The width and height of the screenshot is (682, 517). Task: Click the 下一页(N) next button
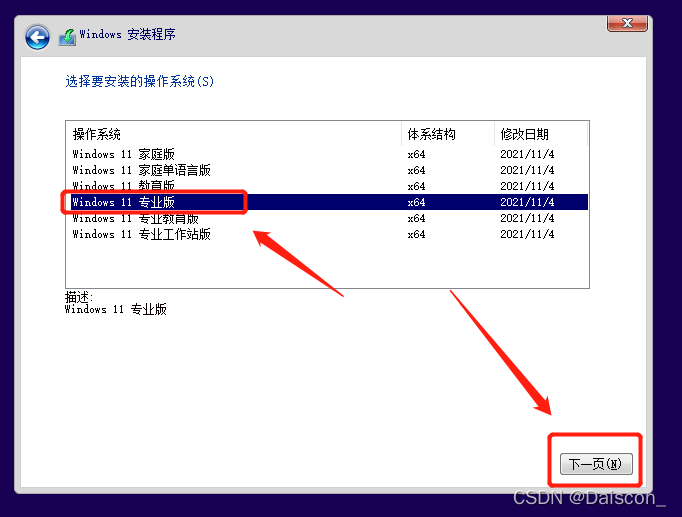coord(596,464)
